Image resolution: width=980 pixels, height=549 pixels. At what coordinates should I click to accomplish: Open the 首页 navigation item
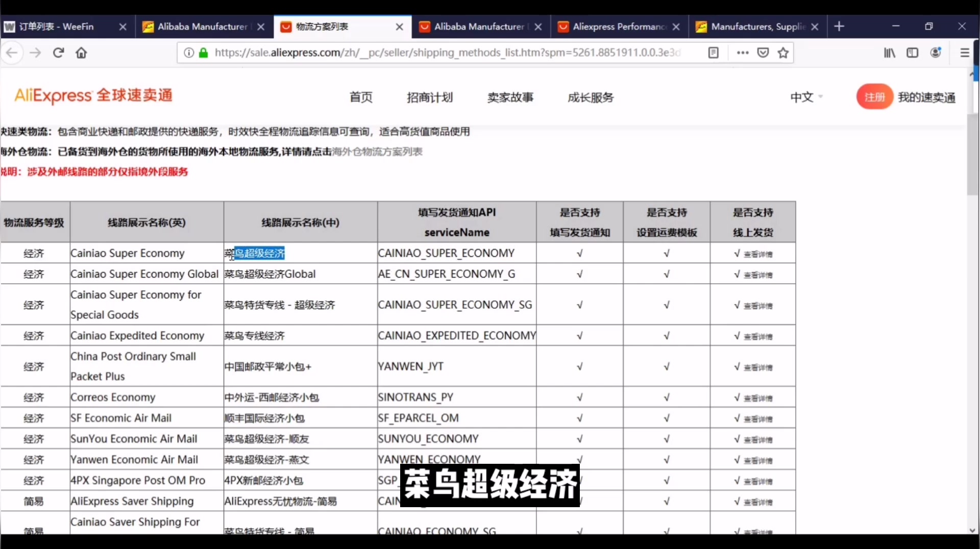[x=361, y=97]
